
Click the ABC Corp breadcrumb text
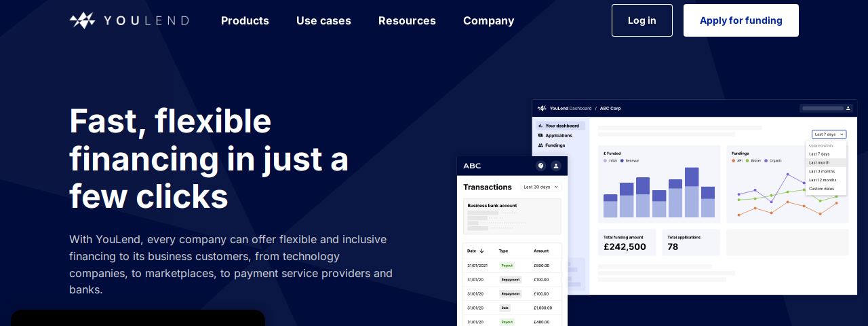tap(610, 108)
